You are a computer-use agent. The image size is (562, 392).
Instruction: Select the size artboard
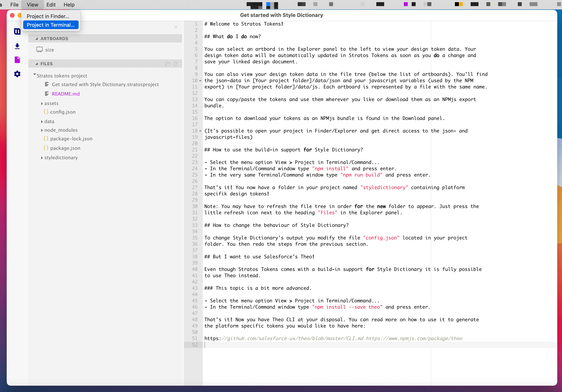point(50,50)
